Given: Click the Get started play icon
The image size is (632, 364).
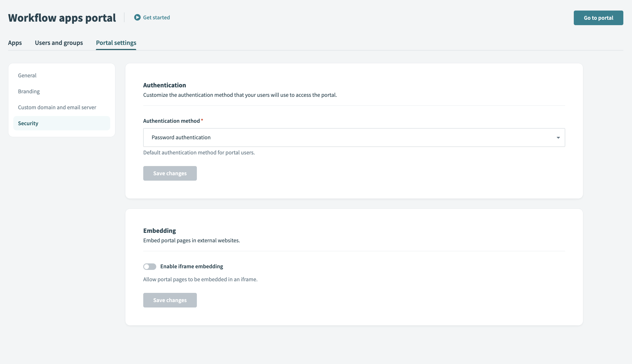Looking at the screenshot, I should (x=138, y=17).
